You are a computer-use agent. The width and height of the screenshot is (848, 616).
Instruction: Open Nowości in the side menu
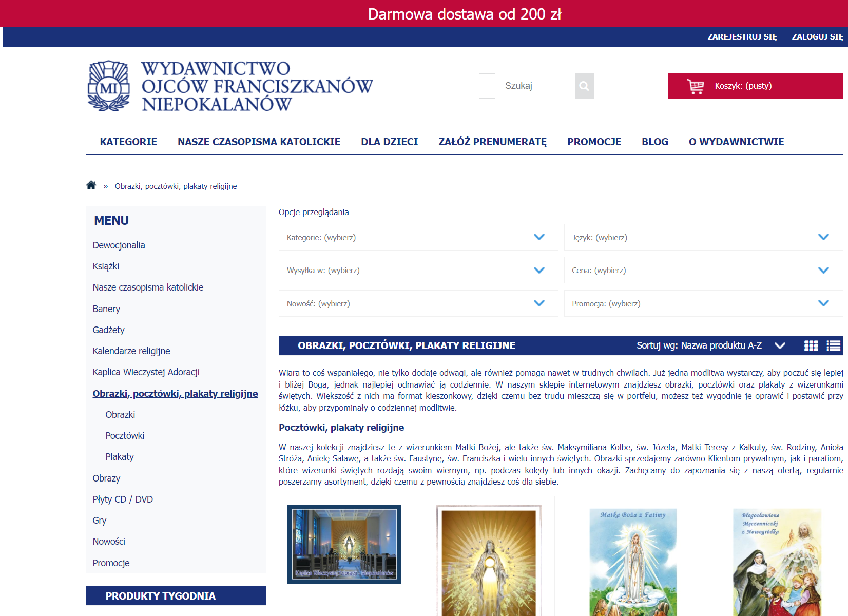pyautogui.click(x=109, y=542)
